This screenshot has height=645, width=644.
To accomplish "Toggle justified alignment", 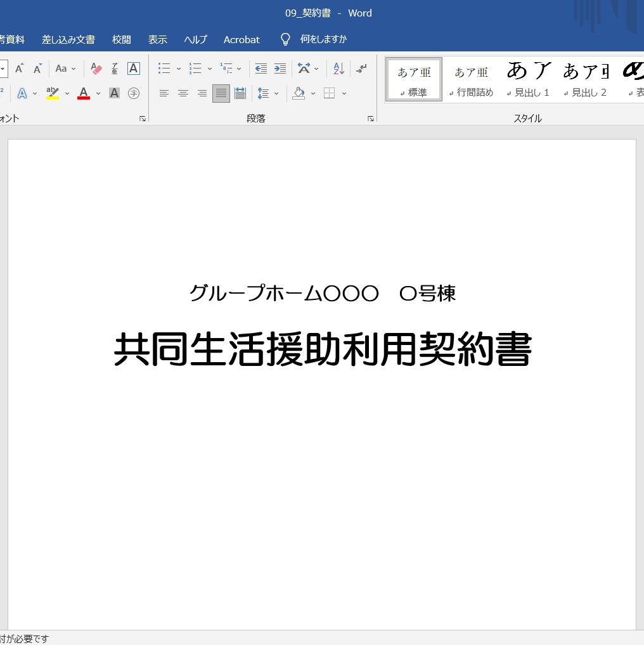I will click(x=221, y=93).
